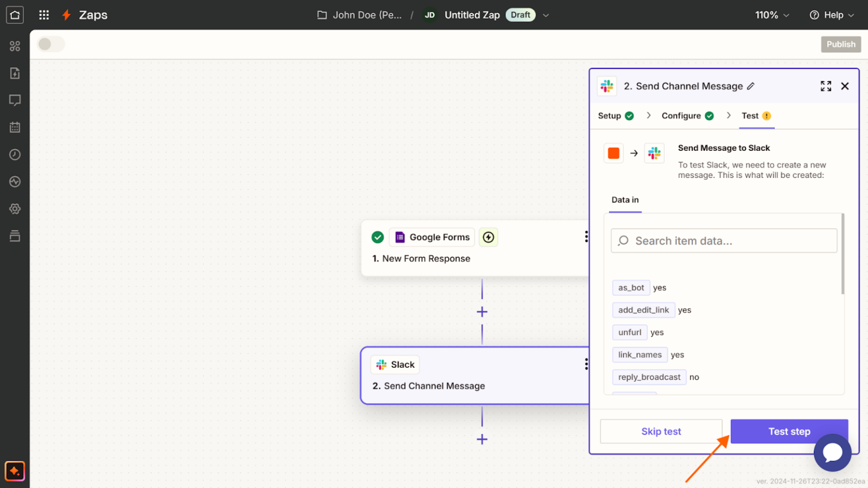Viewport: 868px width, 488px height.
Task: Click the Test step button
Action: [789, 431]
